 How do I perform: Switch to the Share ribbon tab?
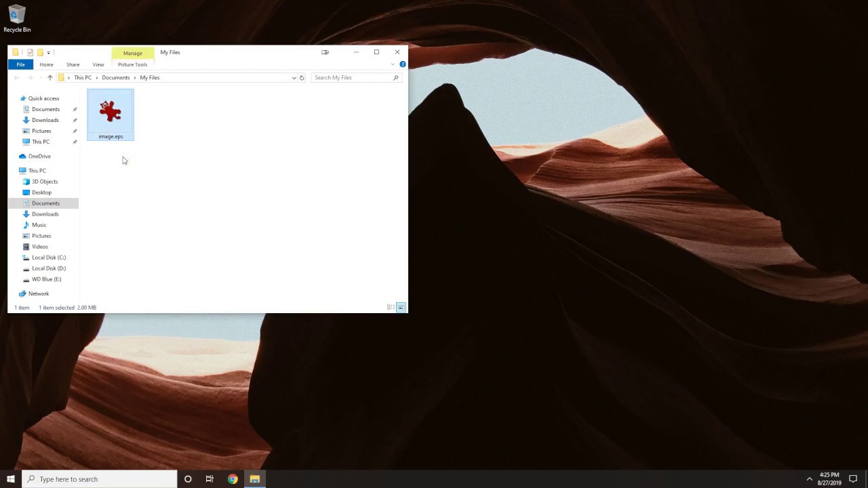(x=73, y=64)
